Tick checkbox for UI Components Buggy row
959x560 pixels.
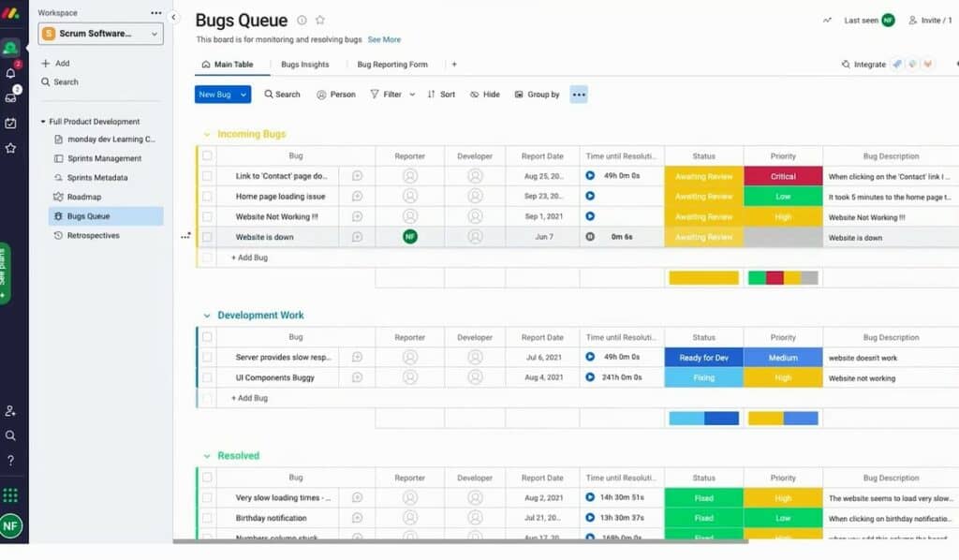point(208,378)
